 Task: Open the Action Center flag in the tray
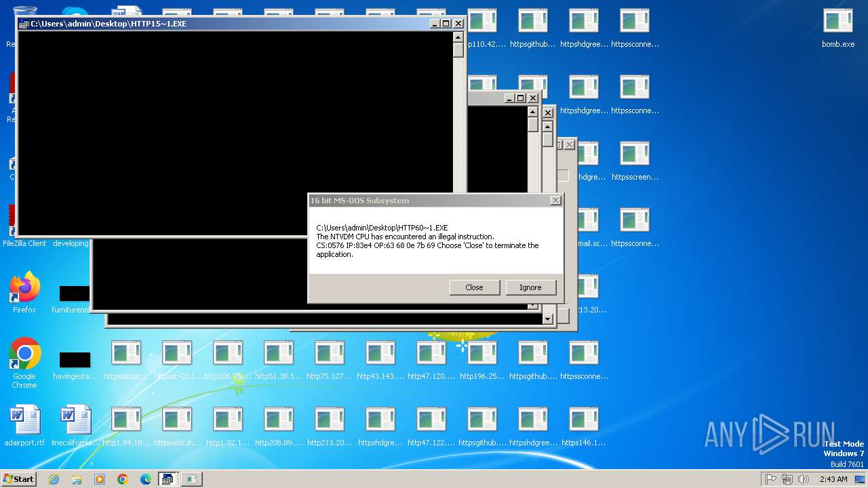coord(771,479)
